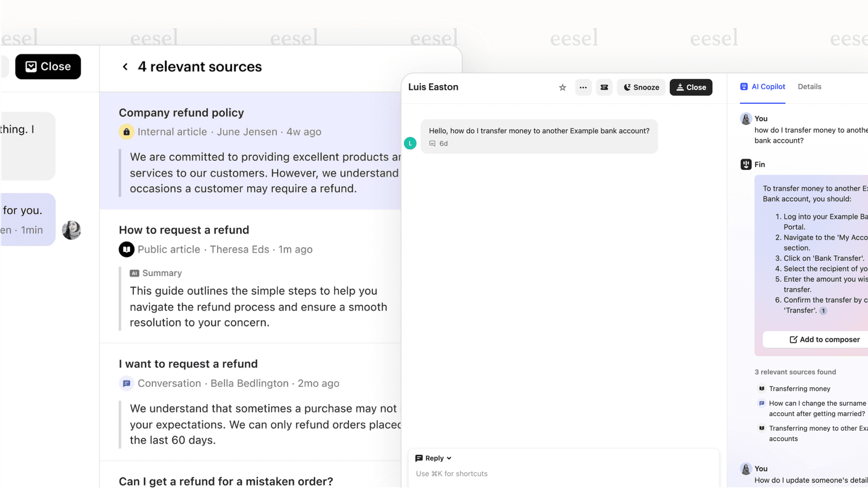868x488 pixels.
Task: Close the conversation with the Close button
Action: (691, 87)
